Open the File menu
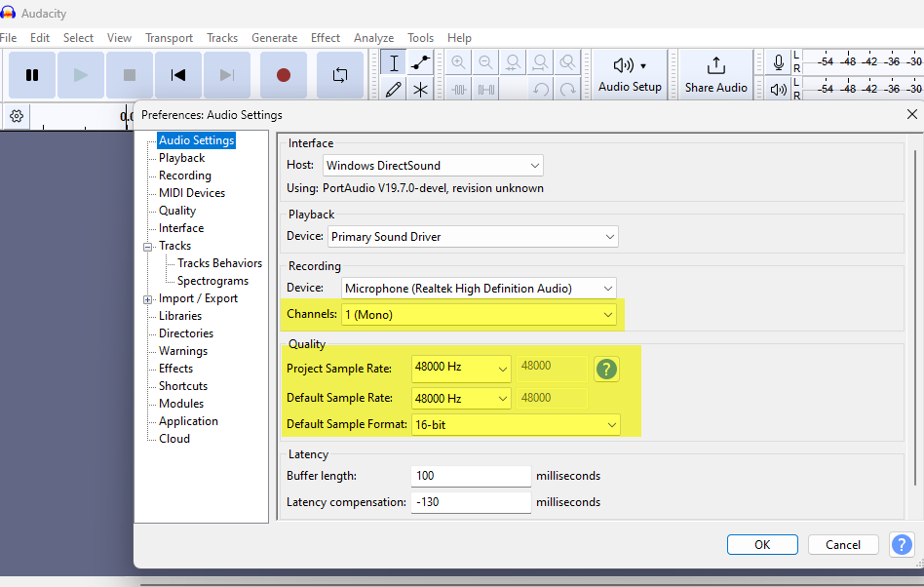The width and height of the screenshot is (924, 587). pos(8,38)
